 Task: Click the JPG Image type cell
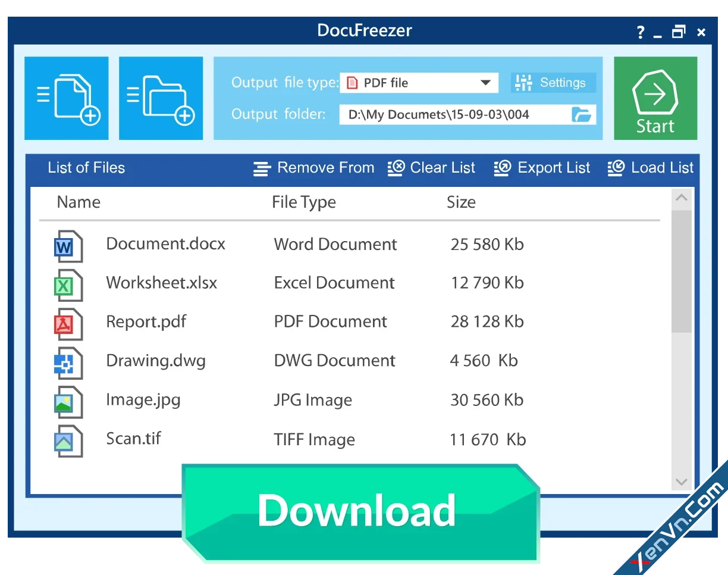(313, 401)
